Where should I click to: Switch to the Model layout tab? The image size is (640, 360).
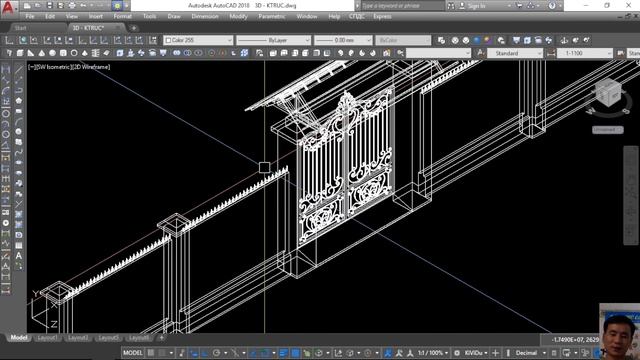coord(18,338)
